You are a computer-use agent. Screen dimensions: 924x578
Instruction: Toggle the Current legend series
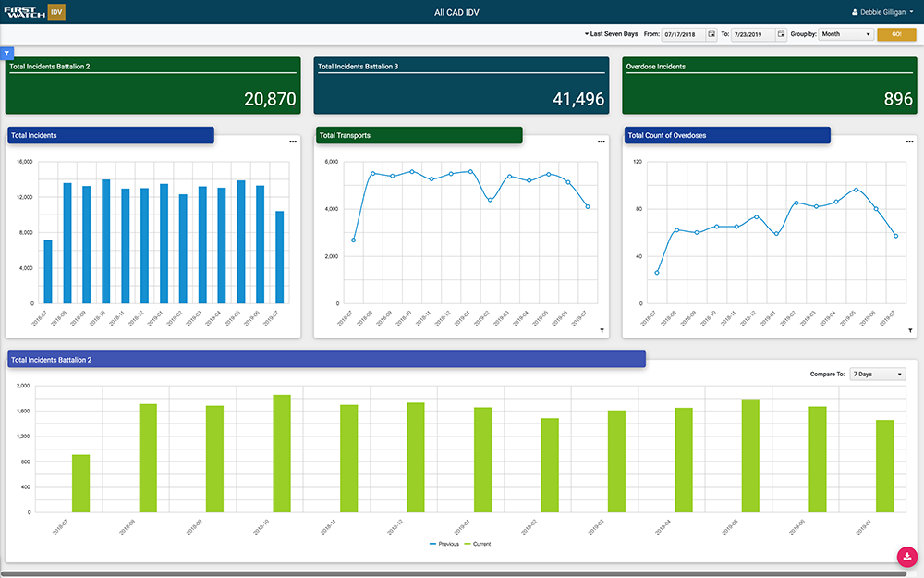pos(478,544)
